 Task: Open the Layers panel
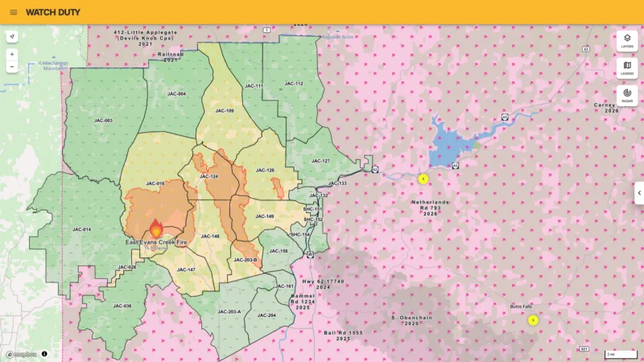[x=627, y=41]
